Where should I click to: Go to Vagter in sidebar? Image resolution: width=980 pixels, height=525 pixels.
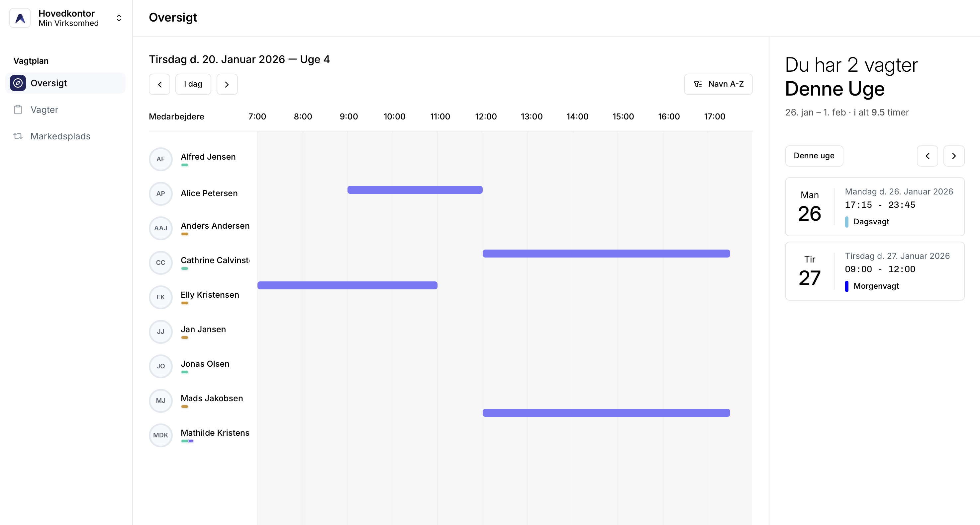tap(44, 110)
